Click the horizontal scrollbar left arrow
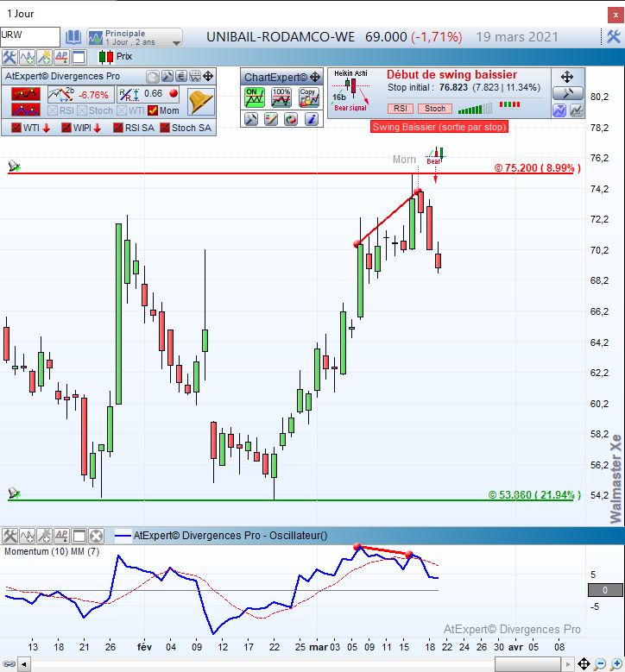The width and height of the screenshot is (625, 672). click(x=23, y=665)
